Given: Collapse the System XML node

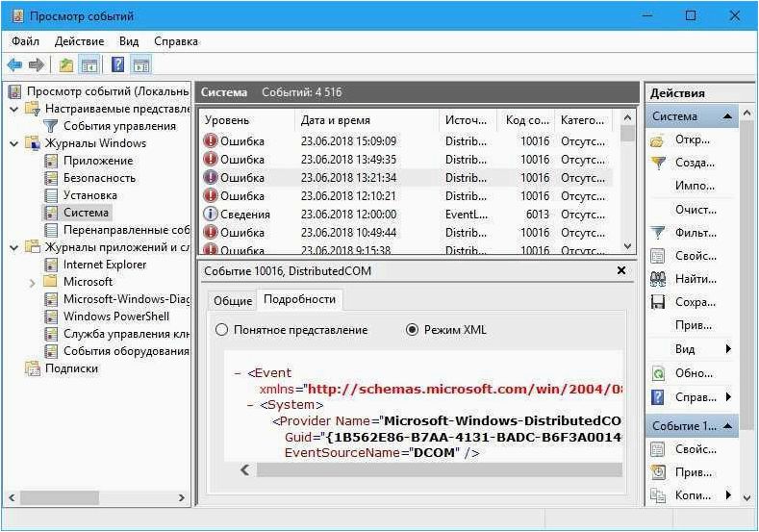Looking at the screenshot, I should pyautogui.click(x=250, y=405).
